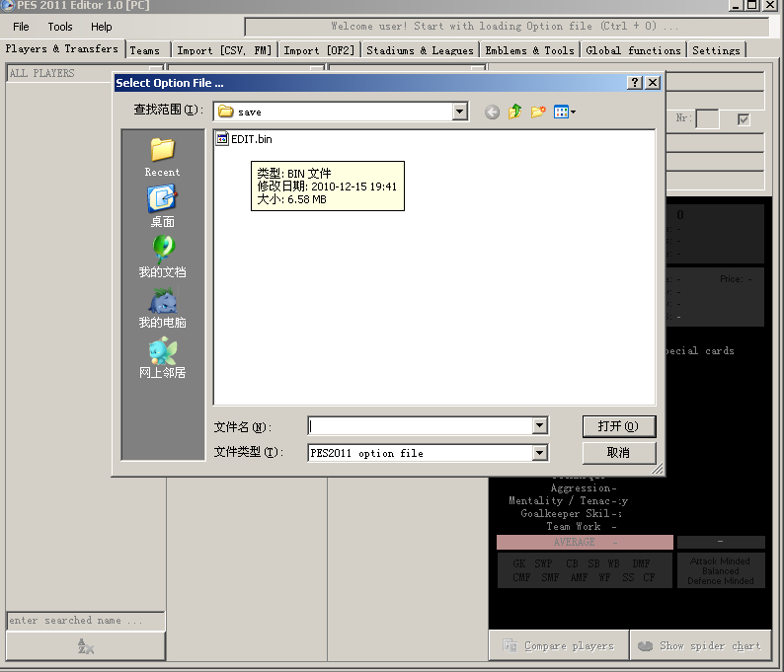Open the Tools menu
784x672 pixels.
pos(60,27)
